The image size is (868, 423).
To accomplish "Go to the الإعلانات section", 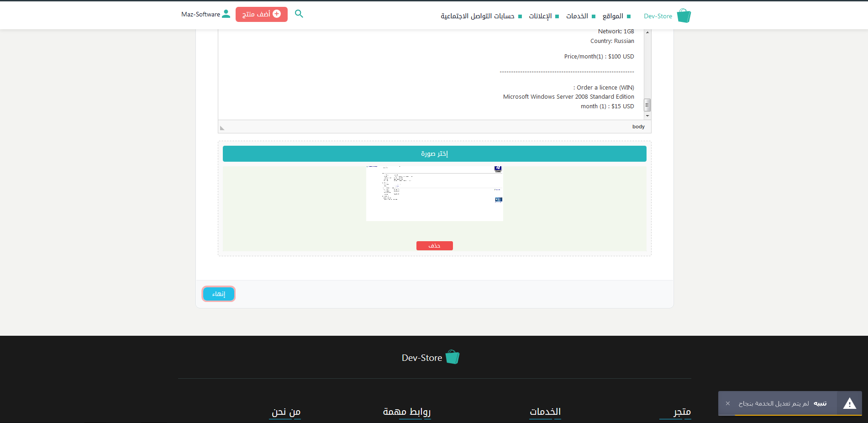I will (x=540, y=16).
